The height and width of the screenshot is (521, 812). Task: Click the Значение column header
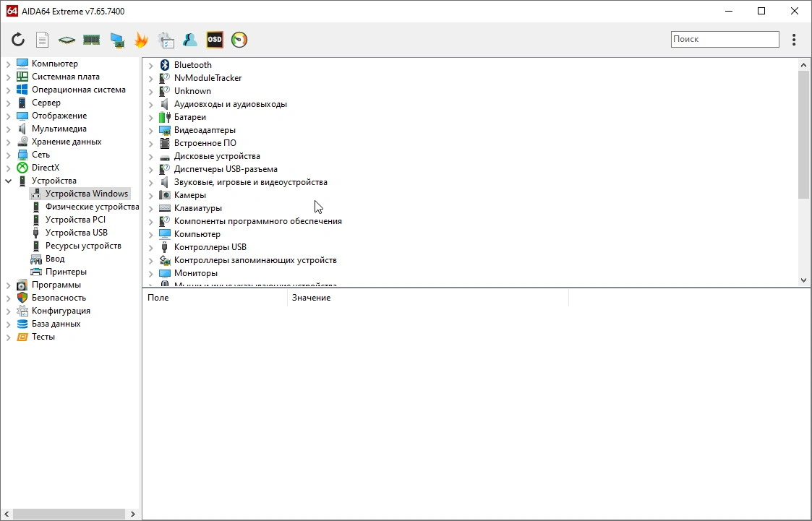[428, 298]
